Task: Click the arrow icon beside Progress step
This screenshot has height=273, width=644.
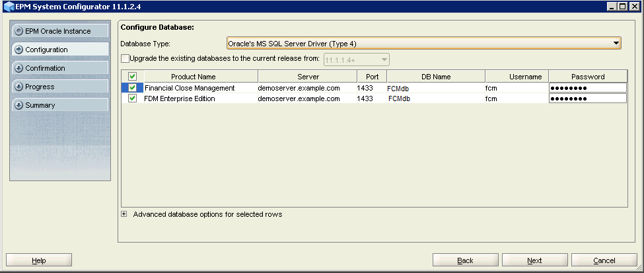Action: pos(18,87)
